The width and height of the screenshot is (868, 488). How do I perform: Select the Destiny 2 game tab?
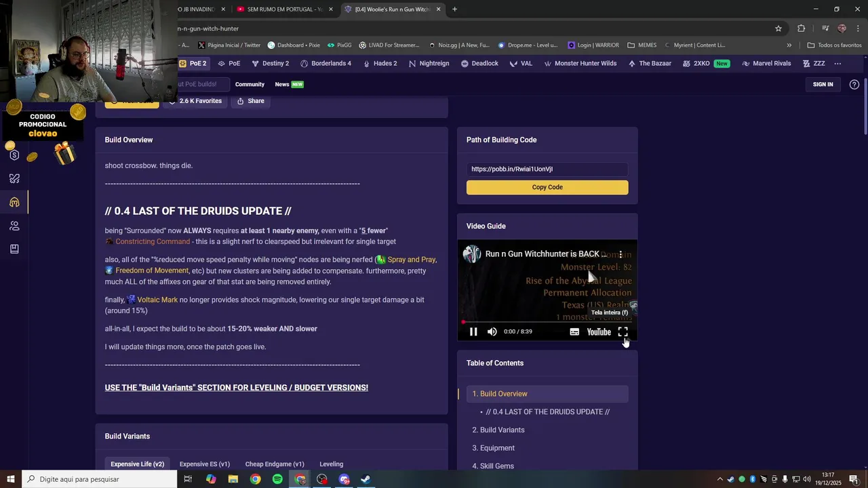(270, 63)
